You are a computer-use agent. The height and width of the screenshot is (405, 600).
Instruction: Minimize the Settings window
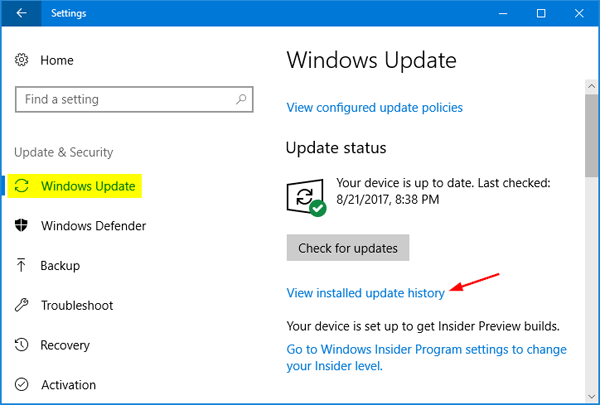[x=503, y=13]
